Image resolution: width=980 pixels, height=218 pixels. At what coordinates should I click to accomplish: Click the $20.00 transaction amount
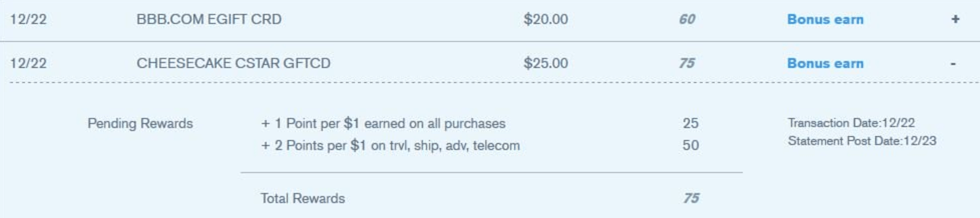546,19
